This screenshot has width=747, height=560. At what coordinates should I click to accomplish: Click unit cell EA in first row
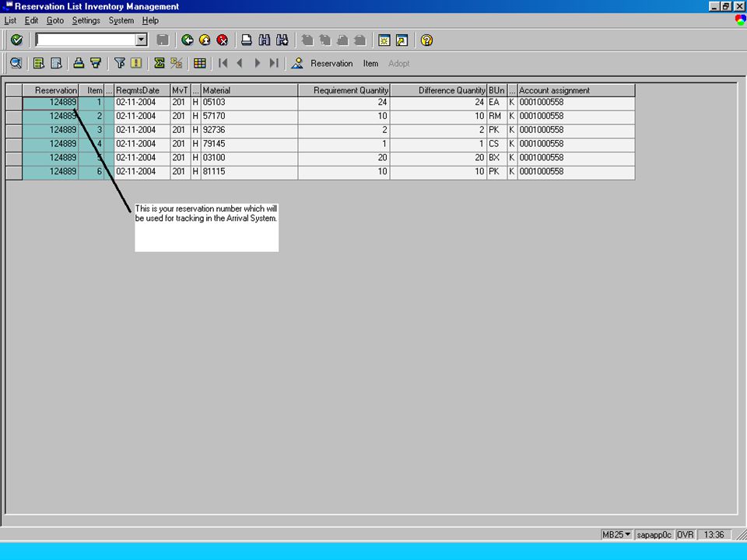(x=497, y=103)
